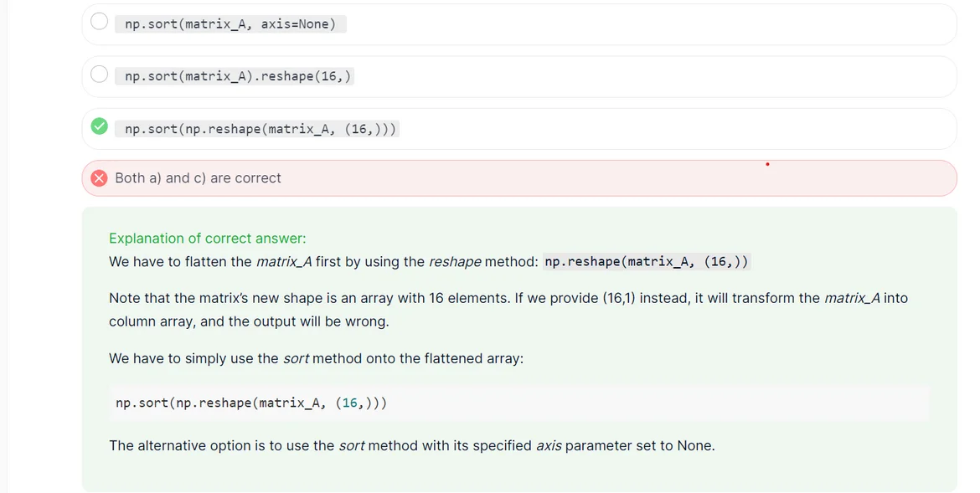Select the radio button for np.sort(matrix_A).reshape(16,)
980x493 pixels.
click(99, 74)
